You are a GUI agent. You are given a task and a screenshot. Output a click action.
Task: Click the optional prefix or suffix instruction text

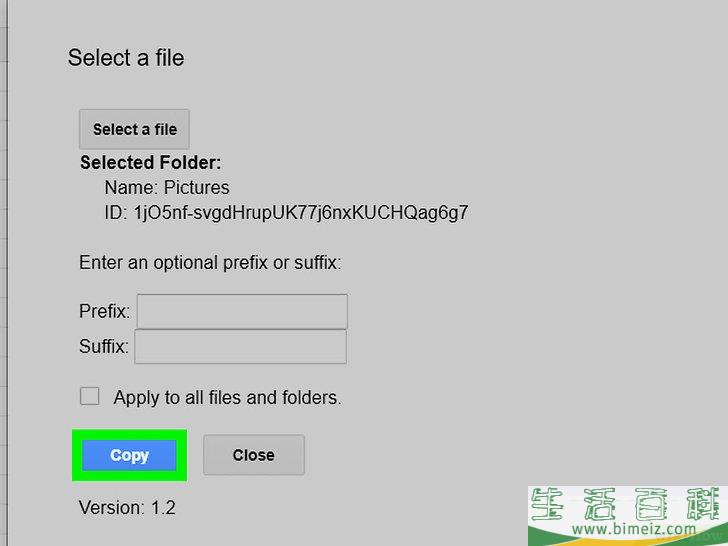(x=210, y=264)
